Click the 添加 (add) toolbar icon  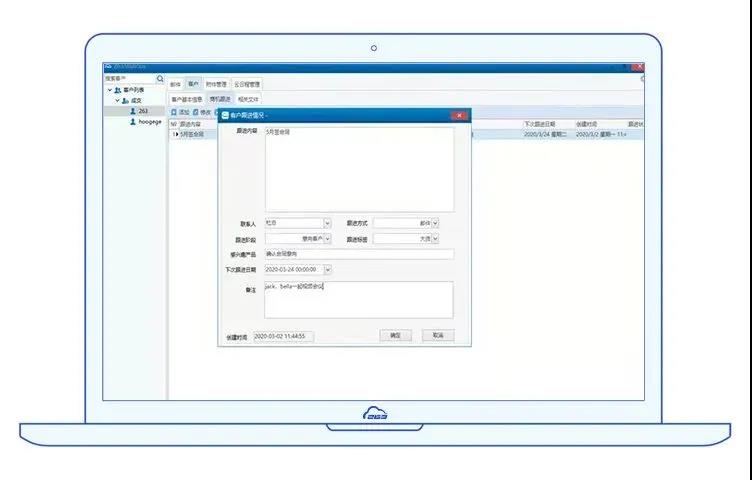point(174,112)
